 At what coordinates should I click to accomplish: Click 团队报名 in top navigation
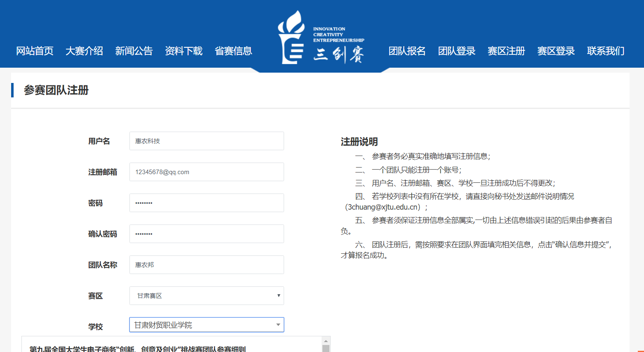pos(407,51)
